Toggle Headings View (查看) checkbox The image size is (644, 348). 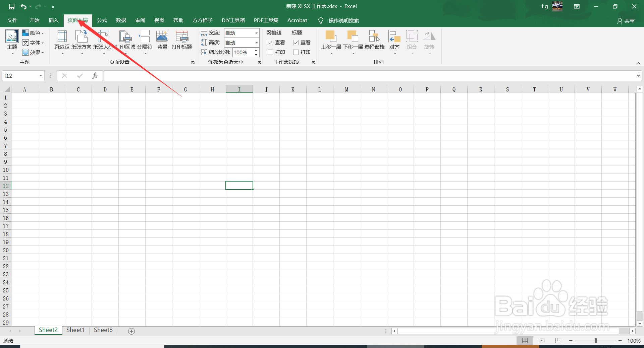[296, 43]
